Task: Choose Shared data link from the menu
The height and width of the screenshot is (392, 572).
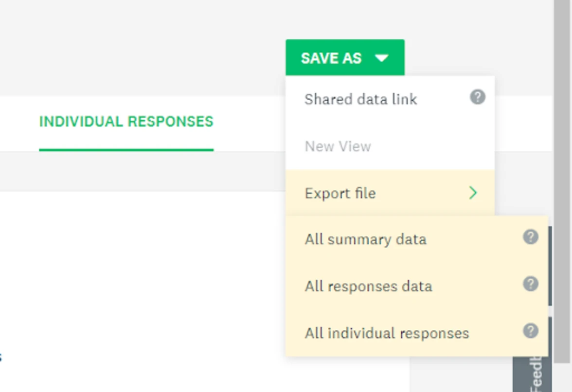Action: [360, 99]
